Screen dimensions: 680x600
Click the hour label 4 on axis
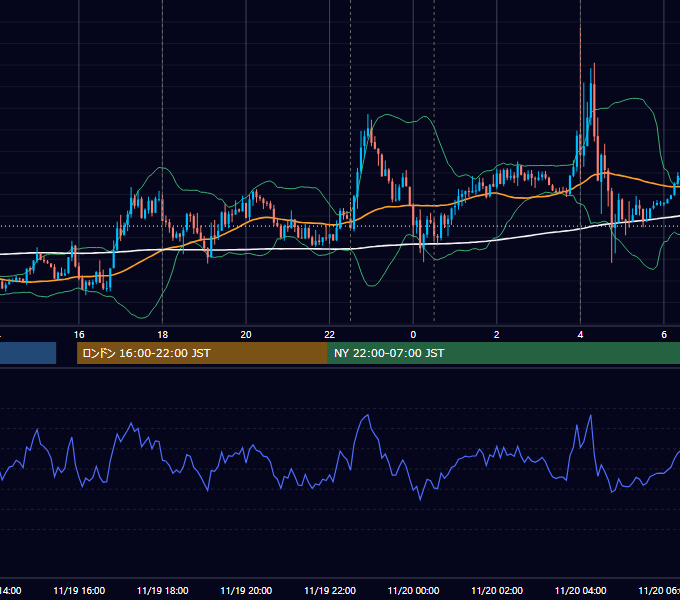[580, 335]
